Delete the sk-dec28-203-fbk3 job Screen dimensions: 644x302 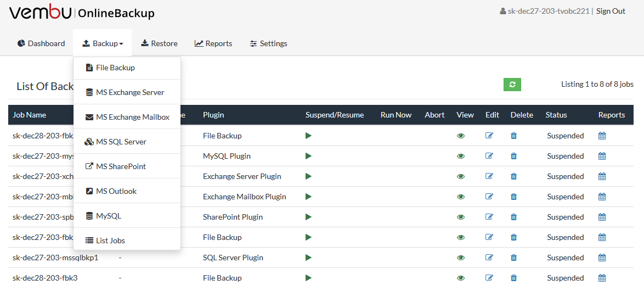pyautogui.click(x=513, y=278)
